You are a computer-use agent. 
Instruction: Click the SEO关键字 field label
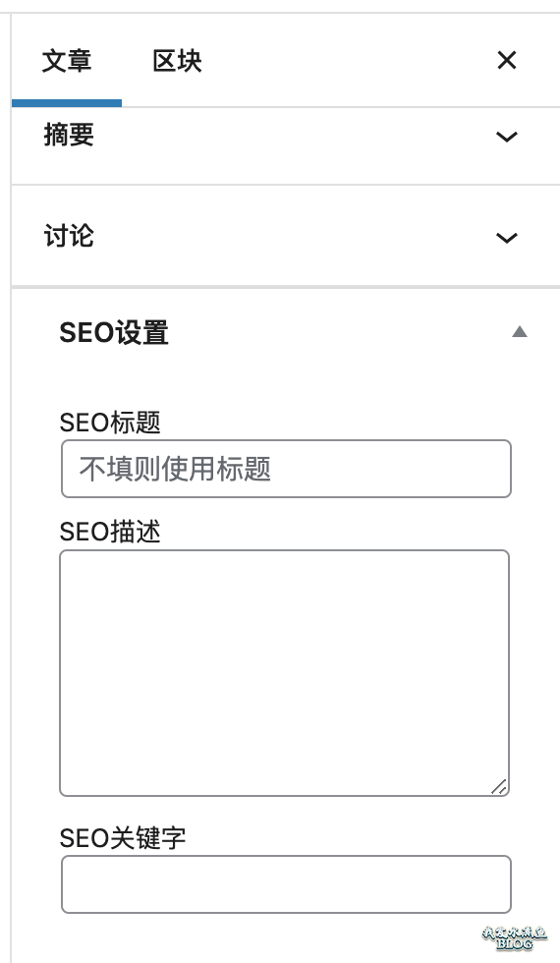pyautogui.click(x=122, y=837)
